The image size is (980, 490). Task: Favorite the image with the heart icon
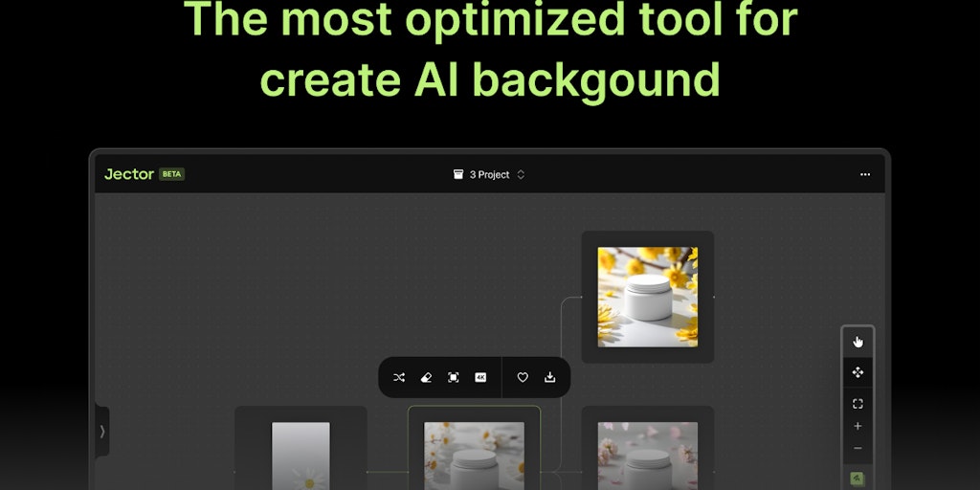(523, 378)
